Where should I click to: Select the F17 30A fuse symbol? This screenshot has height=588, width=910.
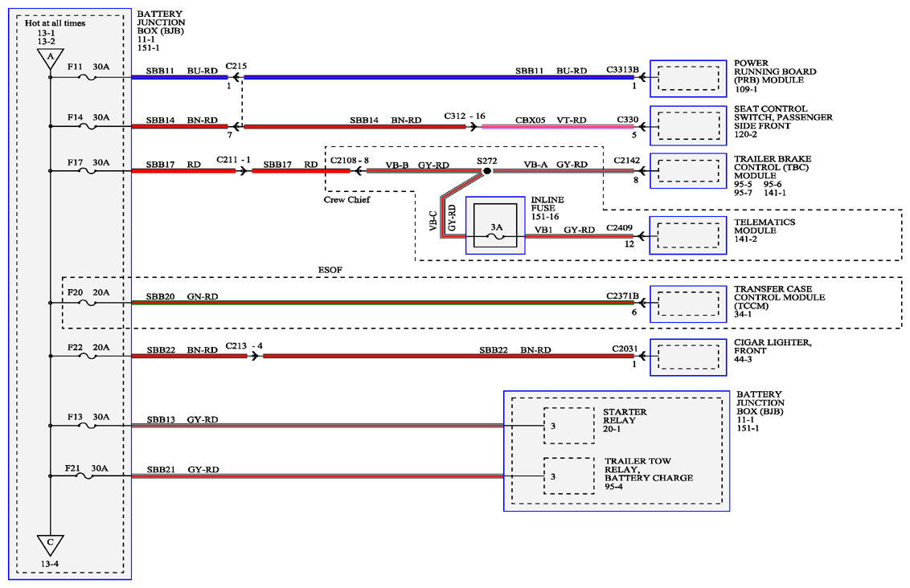87,171
